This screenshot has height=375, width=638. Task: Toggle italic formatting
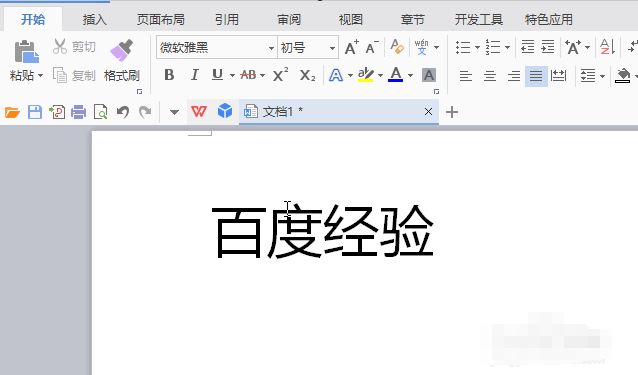[x=194, y=75]
